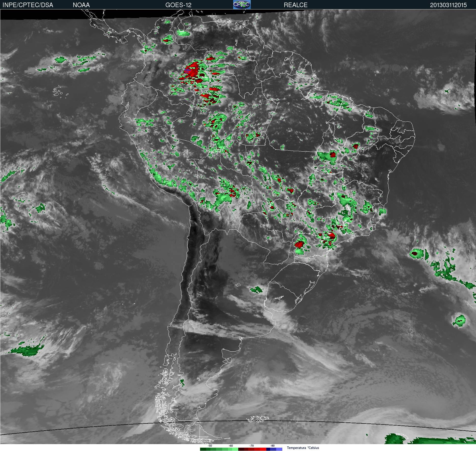Click the -70 tick label on the legend
Viewport: 476px width, 451px height.
(x=251, y=446)
